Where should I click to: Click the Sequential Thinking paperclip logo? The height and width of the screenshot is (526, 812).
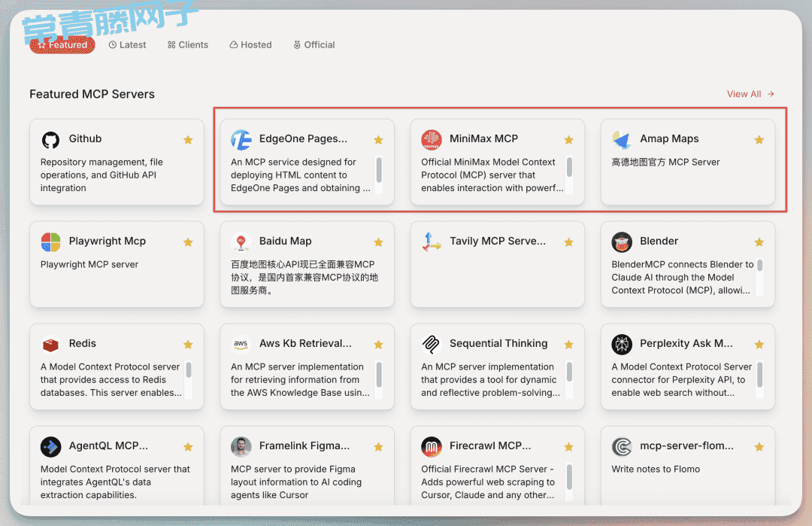click(x=432, y=344)
